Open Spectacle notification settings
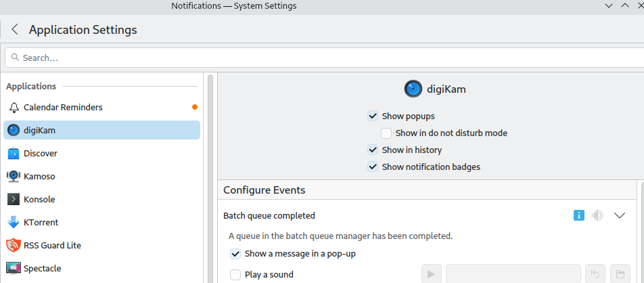The height and width of the screenshot is (283, 644). 42,268
